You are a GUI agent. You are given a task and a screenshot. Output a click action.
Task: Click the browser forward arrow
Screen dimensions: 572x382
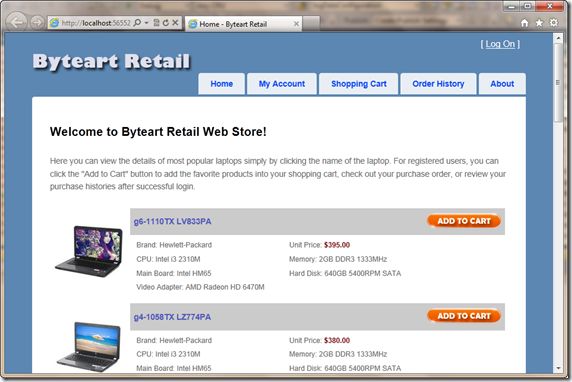[x=36, y=23]
